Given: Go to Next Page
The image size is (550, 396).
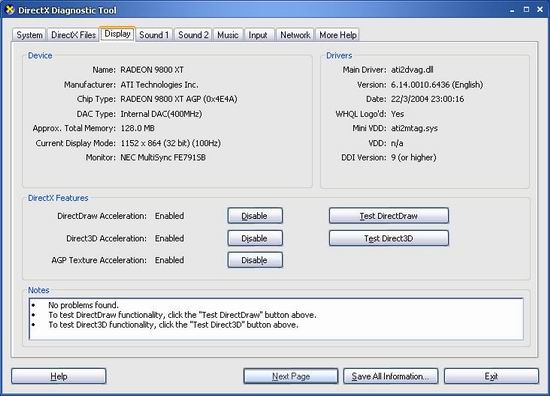Looking at the screenshot, I should (291, 376).
